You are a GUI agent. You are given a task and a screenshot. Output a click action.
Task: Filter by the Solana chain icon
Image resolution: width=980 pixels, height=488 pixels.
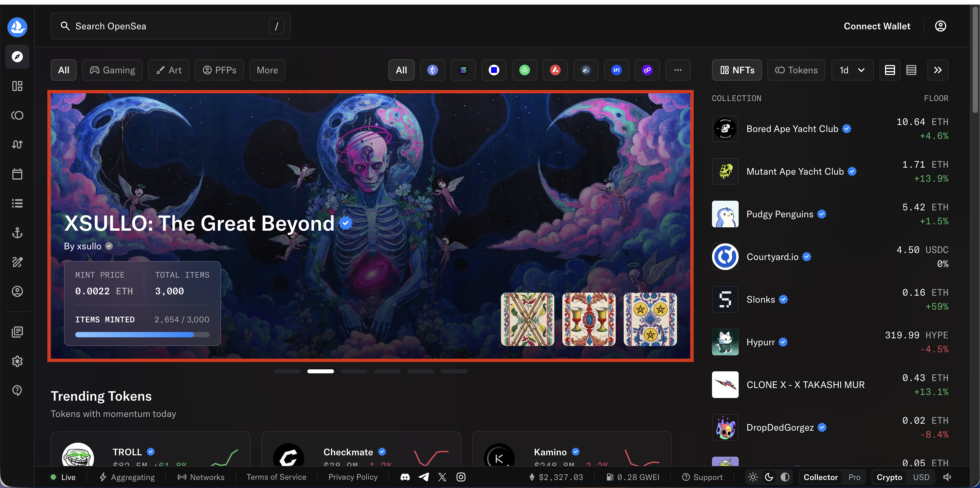[x=463, y=70]
